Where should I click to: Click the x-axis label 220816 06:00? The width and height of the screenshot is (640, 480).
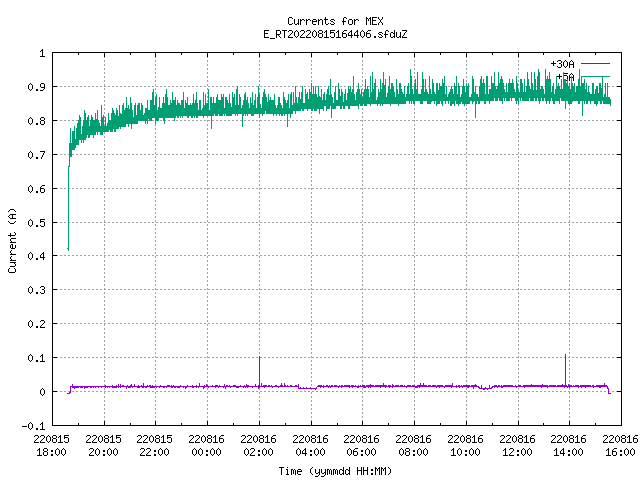[362, 446]
